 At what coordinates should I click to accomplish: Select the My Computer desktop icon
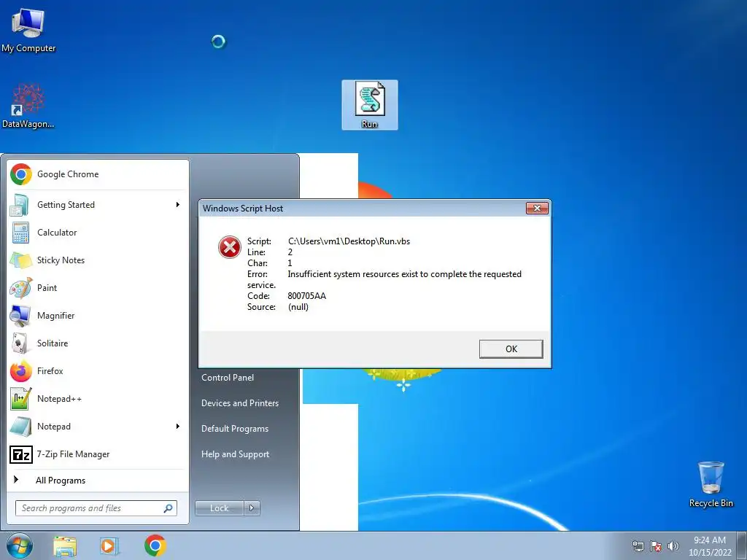tap(28, 29)
